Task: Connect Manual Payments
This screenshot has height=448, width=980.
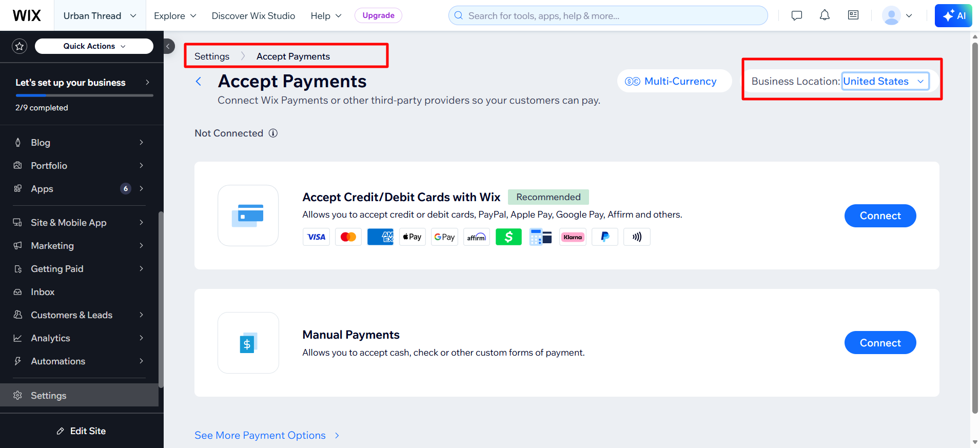Action: pyautogui.click(x=880, y=343)
